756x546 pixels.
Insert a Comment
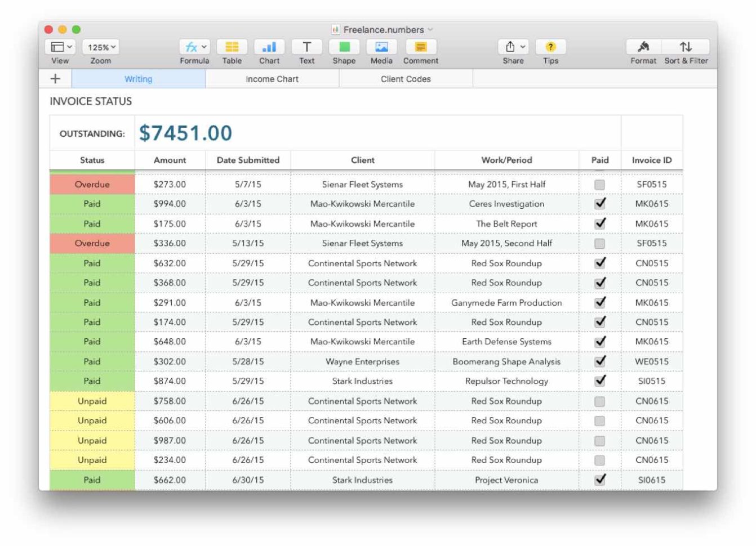[419, 47]
